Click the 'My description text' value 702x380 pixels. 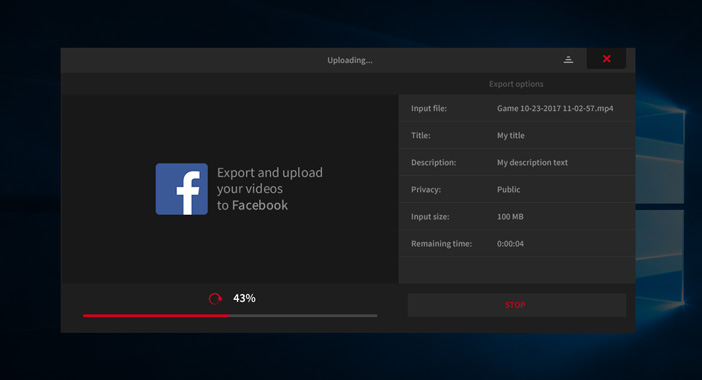coord(532,162)
